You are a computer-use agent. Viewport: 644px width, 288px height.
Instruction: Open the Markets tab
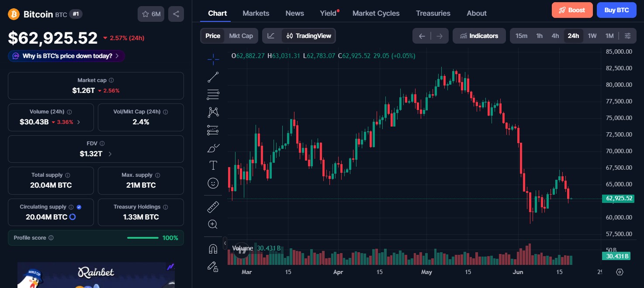(x=256, y=13)
